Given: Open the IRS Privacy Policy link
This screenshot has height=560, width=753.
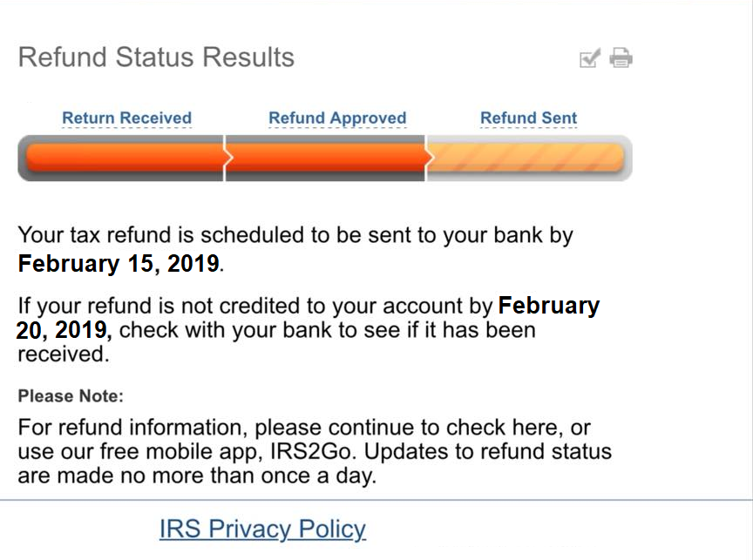Looking at the screenshot, I should (x=262, y=530).
